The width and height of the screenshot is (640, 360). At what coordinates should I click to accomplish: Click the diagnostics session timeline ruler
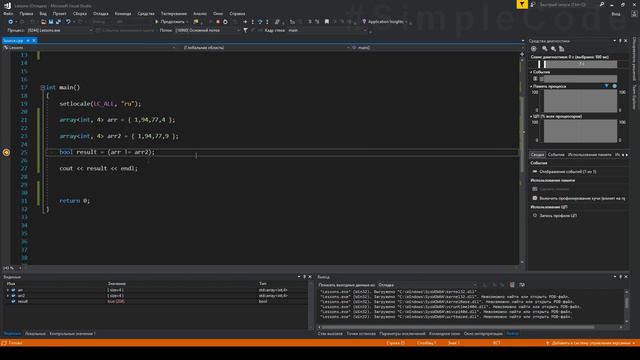coord(580,64)
